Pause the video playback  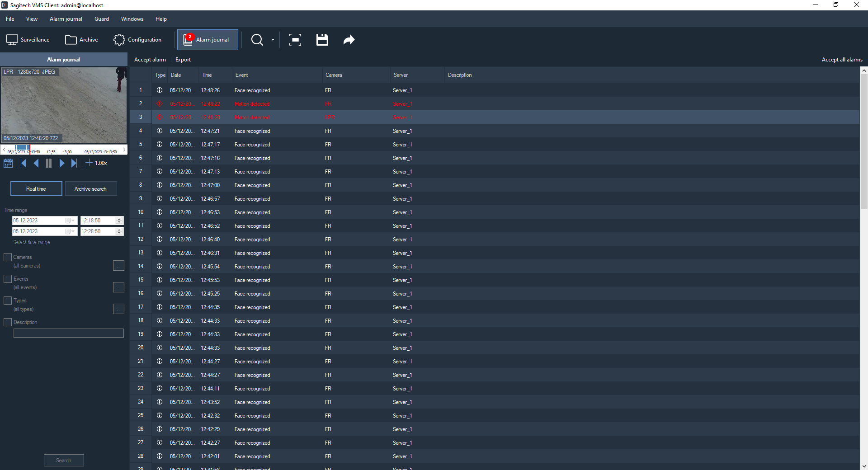pyautogui.click(x=49, y=163)
